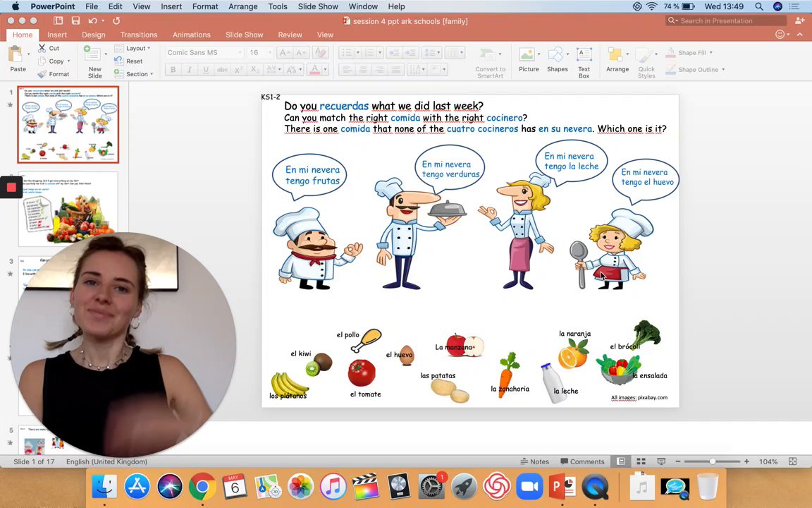Cut selection with the scissors icon

click(x=42, y=48)
